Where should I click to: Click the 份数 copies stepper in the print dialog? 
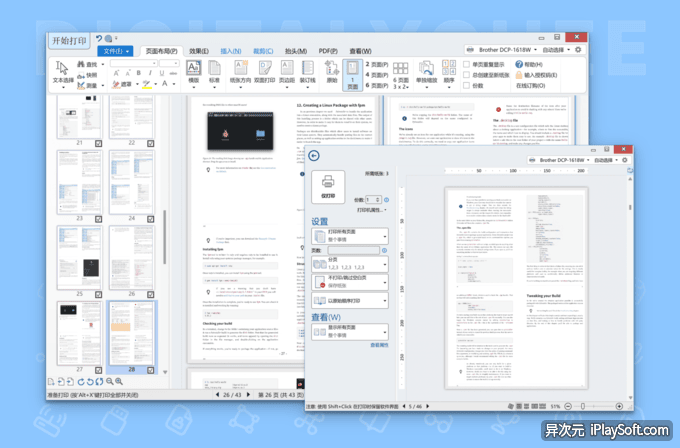coord(373,199)
